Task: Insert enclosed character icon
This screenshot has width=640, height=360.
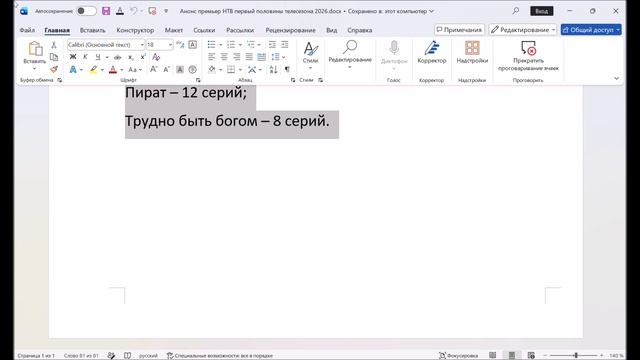Action: 193,70
